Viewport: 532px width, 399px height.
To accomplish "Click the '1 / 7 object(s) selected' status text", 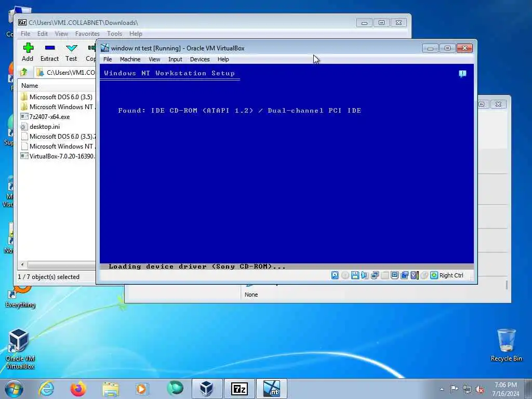I will (48, 277).
